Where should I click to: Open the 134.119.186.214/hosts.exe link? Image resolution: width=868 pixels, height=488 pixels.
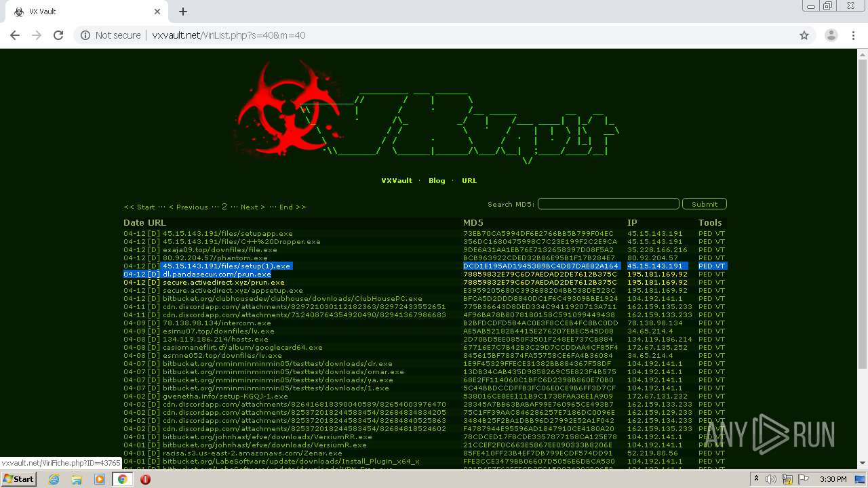point(215,340)
